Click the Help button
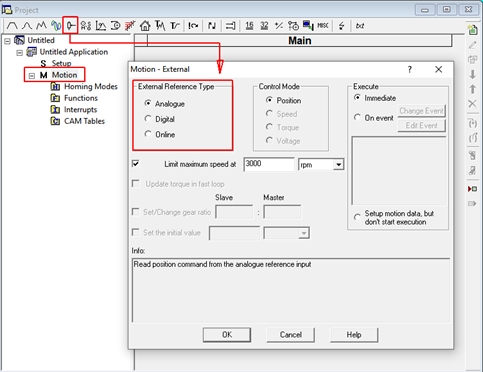Screen dimensions: 483x372 tap(354, 334)
